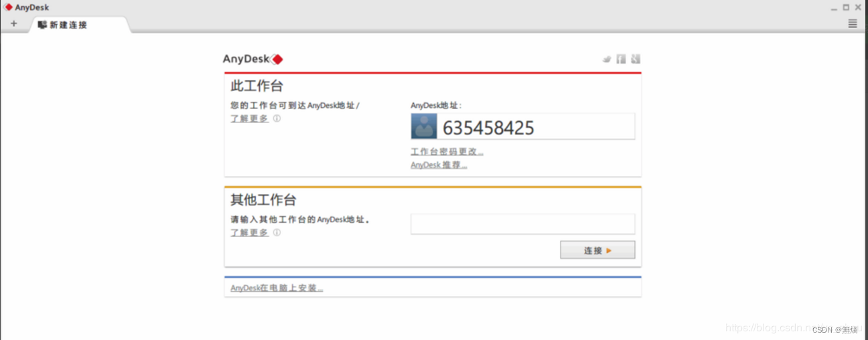Minimize the AnyDesk window
This screenshot has height=340, width=868.
click(834, 8)
